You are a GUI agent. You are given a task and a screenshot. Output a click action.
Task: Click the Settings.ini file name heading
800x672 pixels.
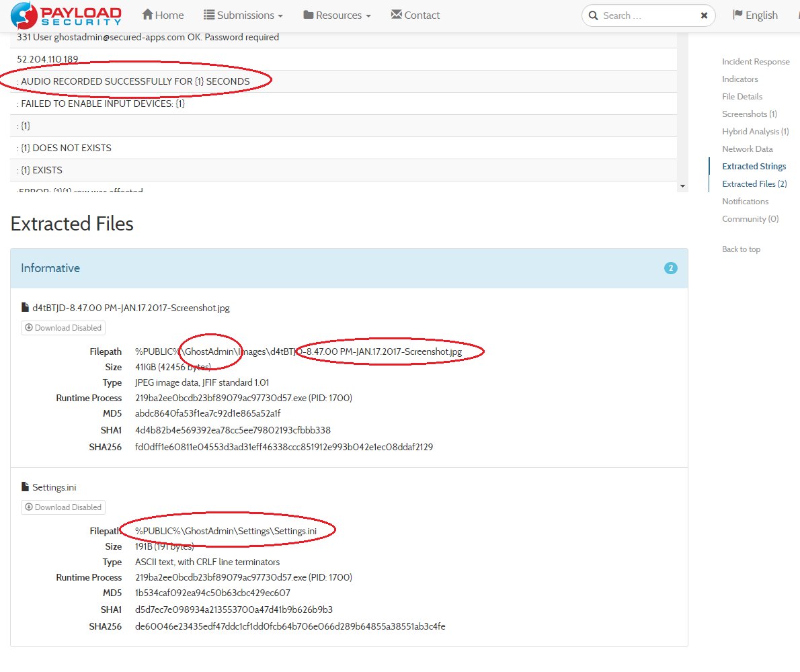point(54,487)
